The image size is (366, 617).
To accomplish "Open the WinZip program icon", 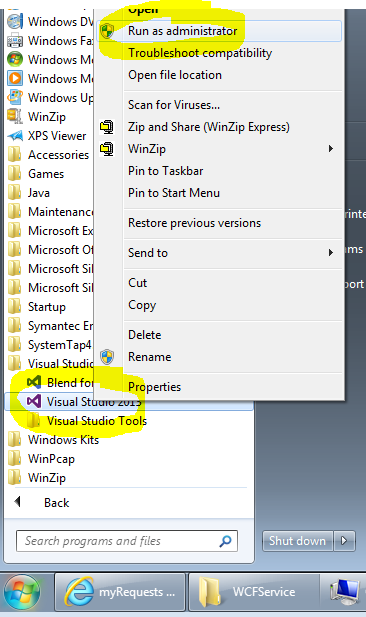I will pyautogui.click(x=15, y=116).
